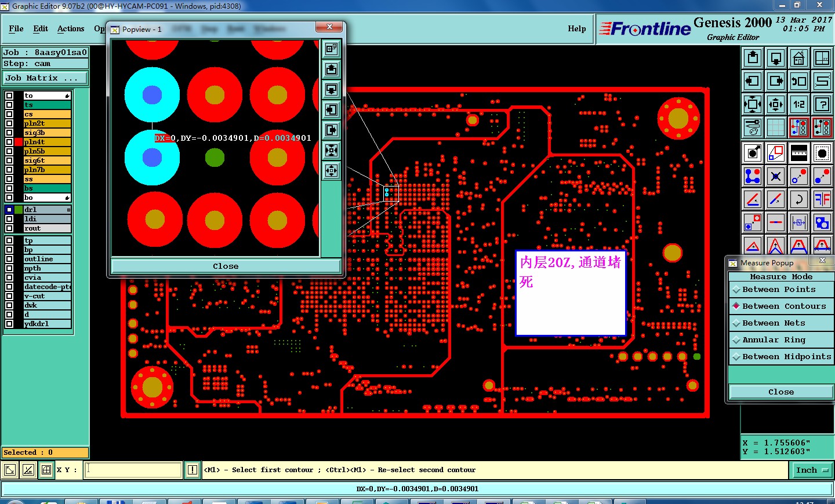
Task: Open the tools and palette settings icon
Action: 753,127
